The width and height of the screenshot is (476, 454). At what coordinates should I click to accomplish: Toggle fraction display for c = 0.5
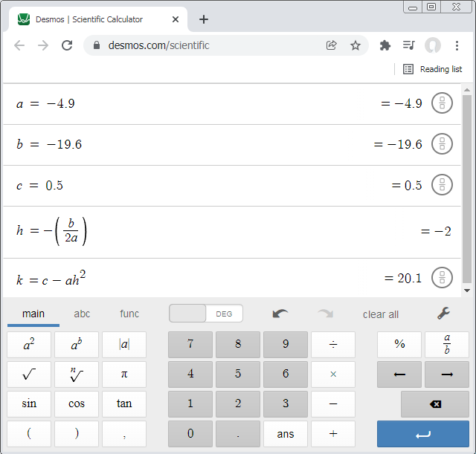tap(442, 185)
